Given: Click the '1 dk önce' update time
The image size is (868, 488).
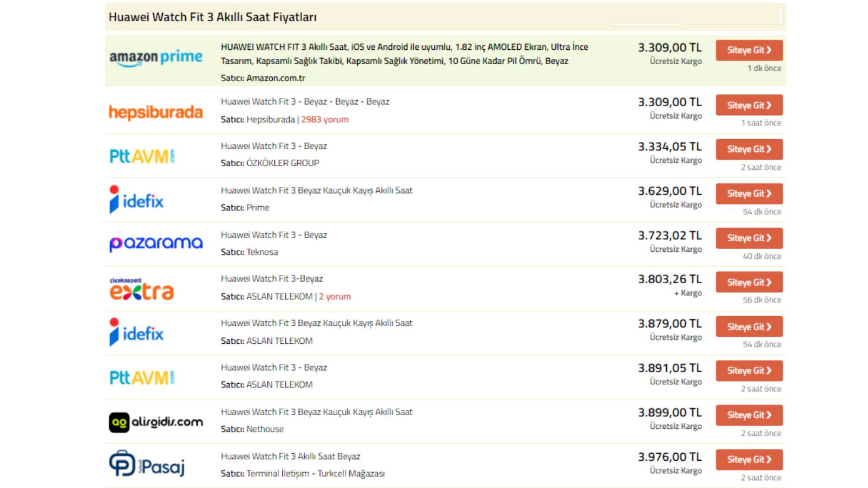Looking at the screenshot, I should tap(764, 68).
